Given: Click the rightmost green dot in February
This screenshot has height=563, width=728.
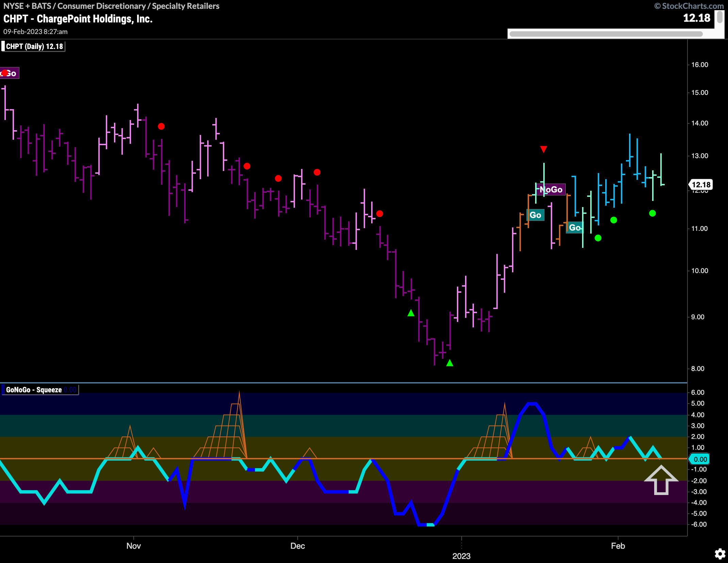Looking at the screenshot, I should [652, 213].
